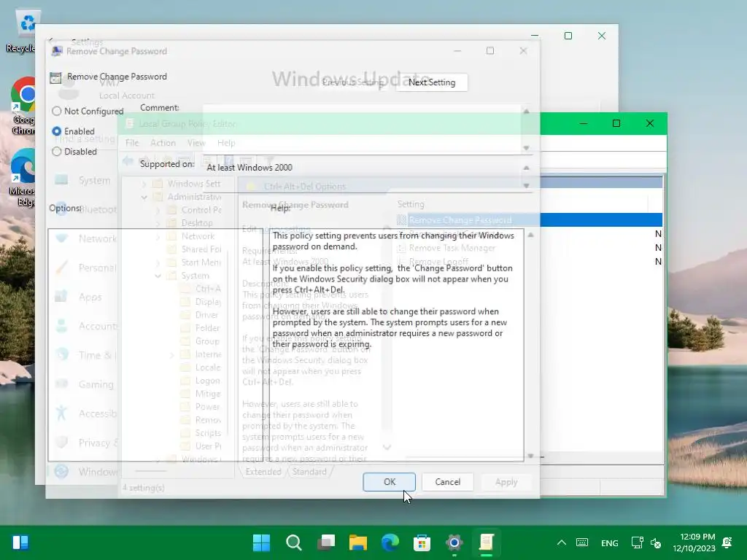Click Setting column header in Policy Editor
This screenshot has height=560, width=747.
[x=411, y=204]
